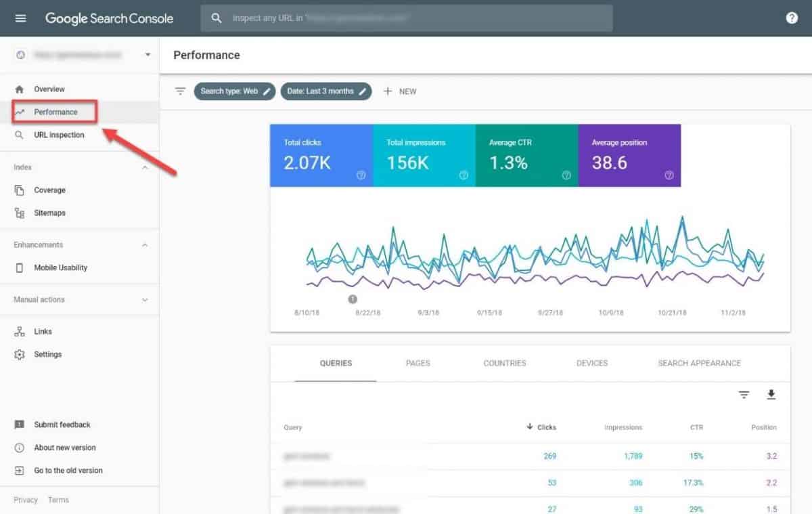Toggle Total impressions metric card
The height and width of the screenshot is (514, 812).
424,156
